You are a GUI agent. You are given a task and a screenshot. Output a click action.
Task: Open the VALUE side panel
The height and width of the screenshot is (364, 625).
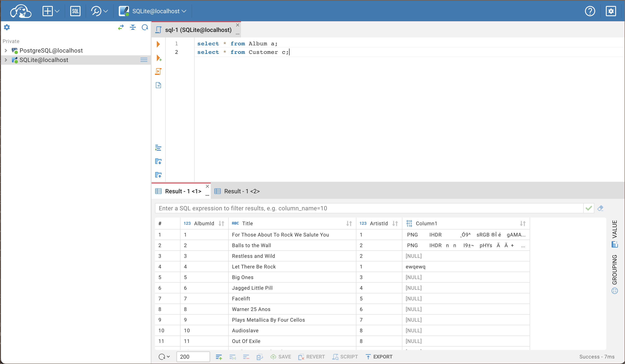pyautogui.click(x=615, y=234)
